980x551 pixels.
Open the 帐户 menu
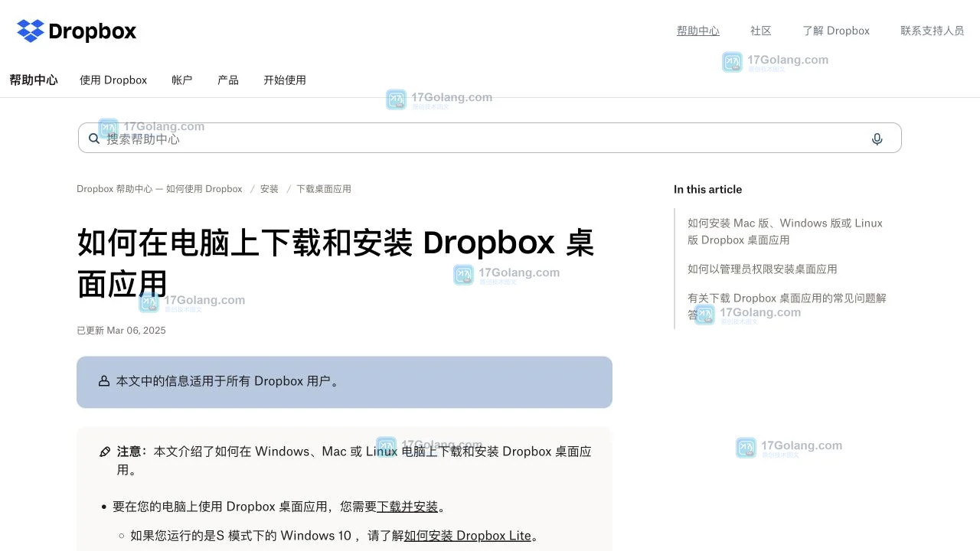182,80
